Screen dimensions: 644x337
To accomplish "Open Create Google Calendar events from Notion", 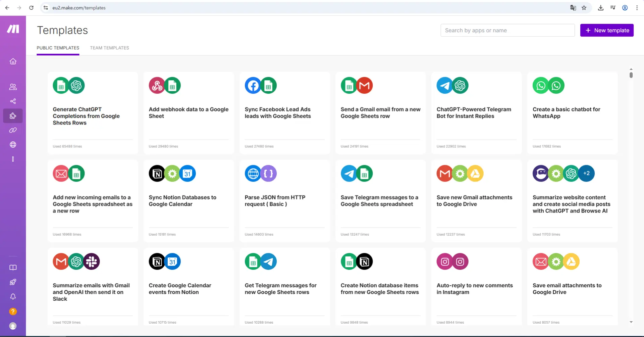I will [189, 287].
